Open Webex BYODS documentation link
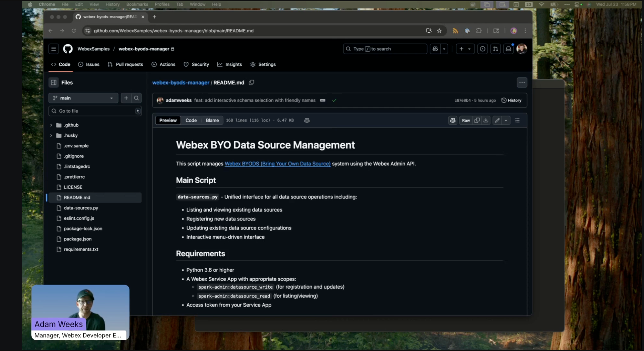Image resolution: width=644 pixels, height=351 pixels. click(x=277, y=164)
